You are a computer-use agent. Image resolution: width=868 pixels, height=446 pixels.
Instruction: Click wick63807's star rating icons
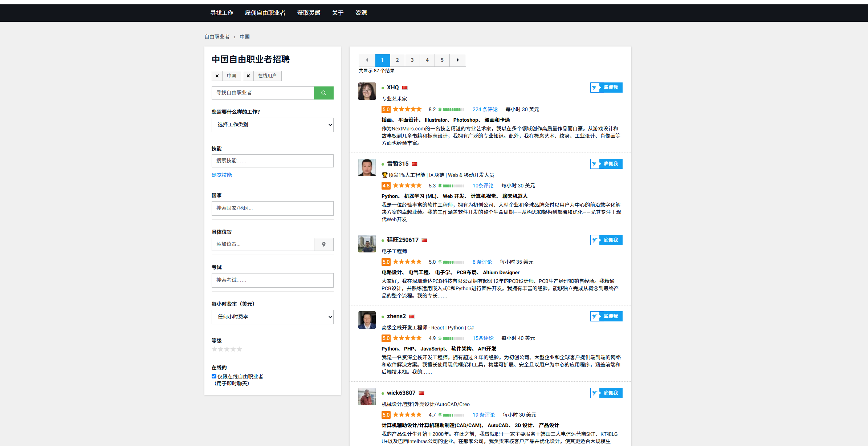point(407,415)
